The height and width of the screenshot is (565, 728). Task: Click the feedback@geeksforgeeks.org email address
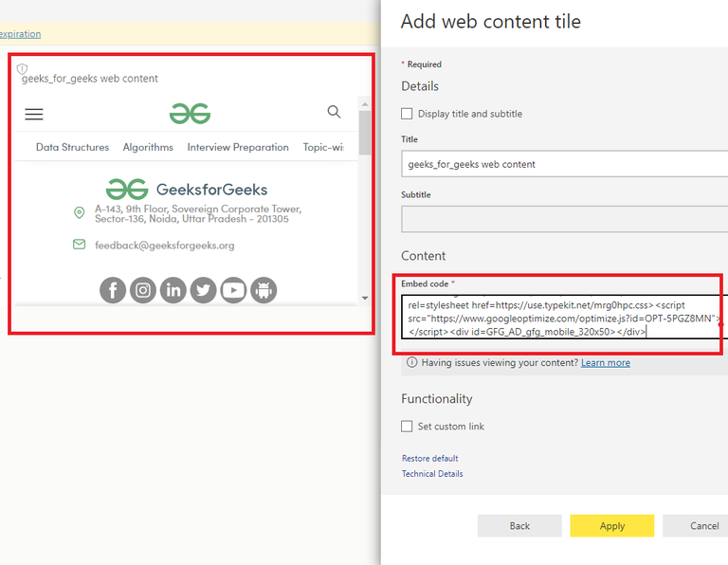pyautogui.click(x=164, y=246)
